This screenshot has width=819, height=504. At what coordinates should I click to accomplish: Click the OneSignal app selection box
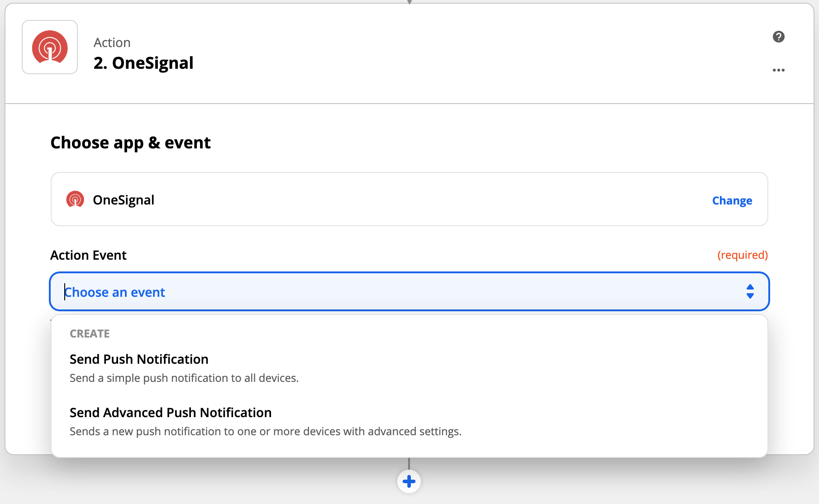[x=409, y=199]
